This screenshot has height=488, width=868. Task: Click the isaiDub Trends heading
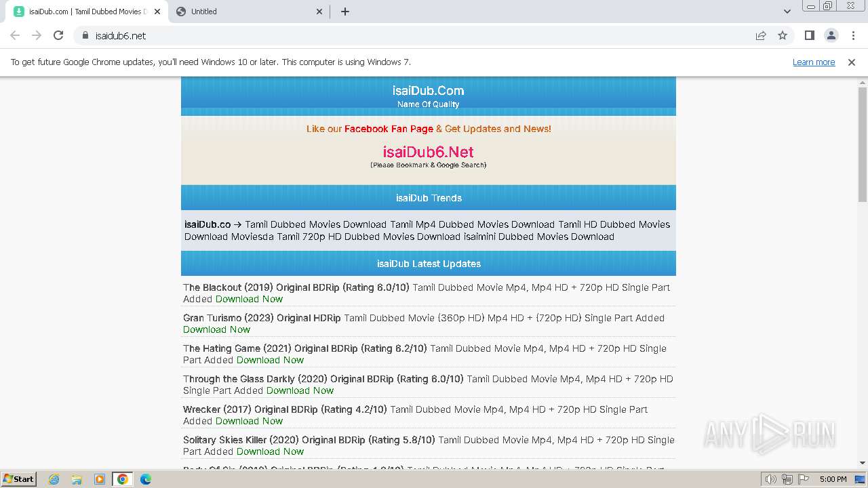pos(429,198)
